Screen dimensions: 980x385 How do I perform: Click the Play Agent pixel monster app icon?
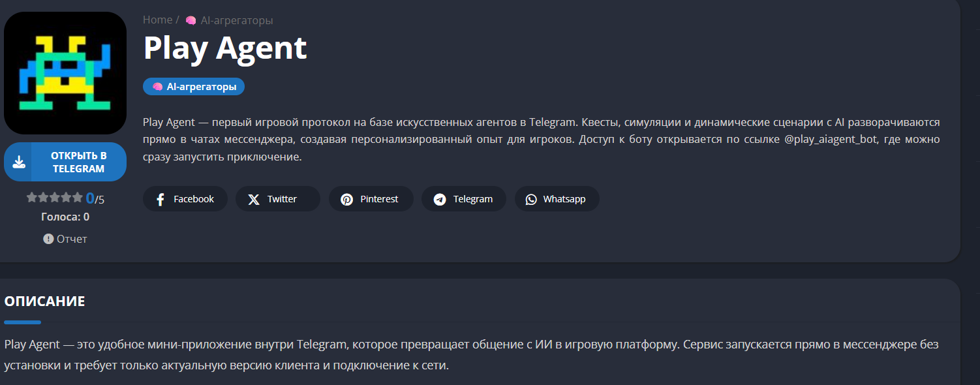[x=65, y=73]
